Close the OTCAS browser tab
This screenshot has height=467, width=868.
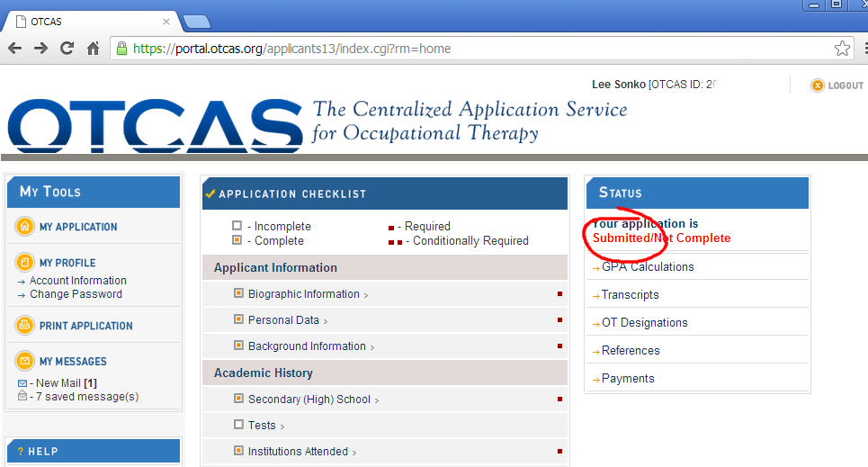click(x=166, y=22)
